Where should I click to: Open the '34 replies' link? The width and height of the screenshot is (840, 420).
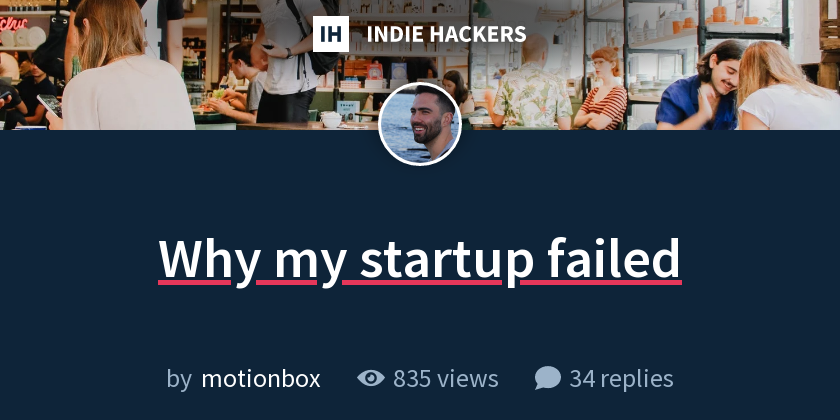(x=621, y=379)
